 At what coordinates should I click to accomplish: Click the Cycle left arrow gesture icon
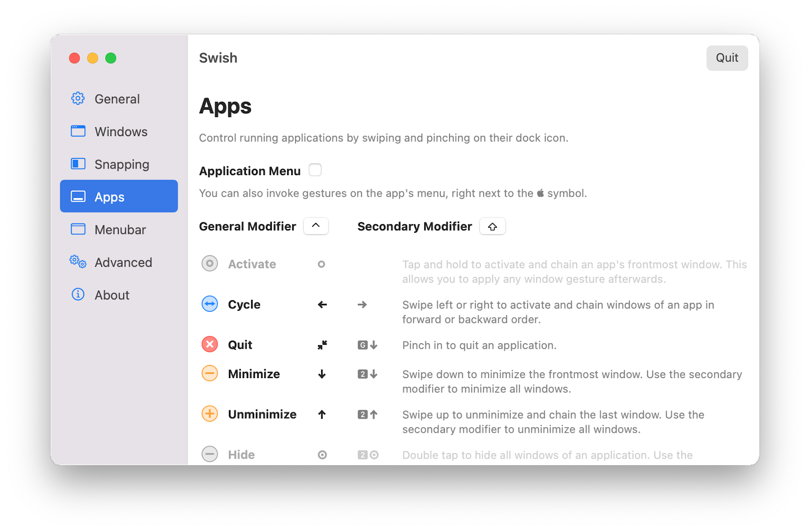coord(322,305)
